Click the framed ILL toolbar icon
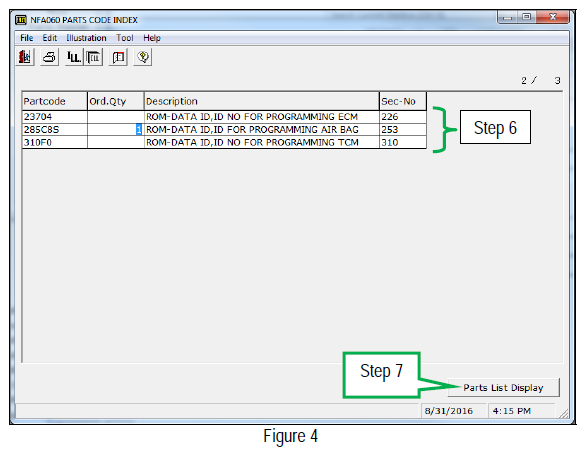The height and width of the screenshot is (456, 586). point(93,57)
